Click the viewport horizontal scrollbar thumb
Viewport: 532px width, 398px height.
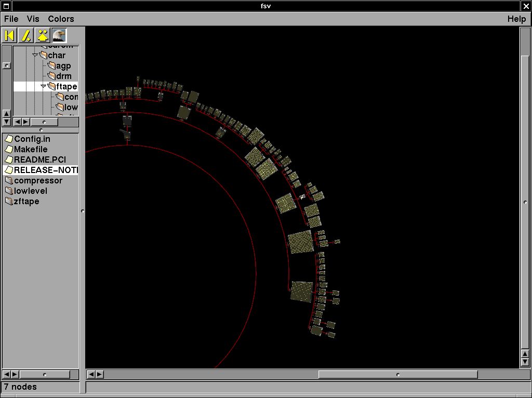397,375
